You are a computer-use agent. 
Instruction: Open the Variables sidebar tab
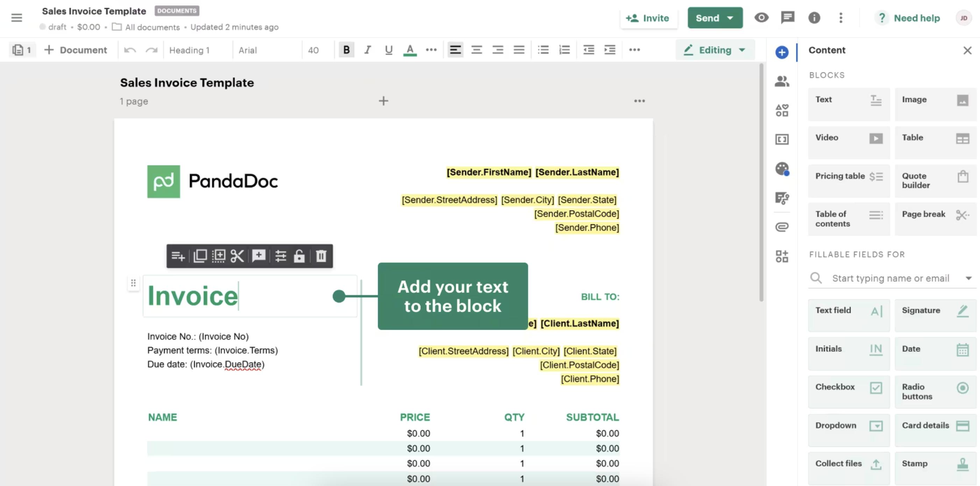(781, 139)
